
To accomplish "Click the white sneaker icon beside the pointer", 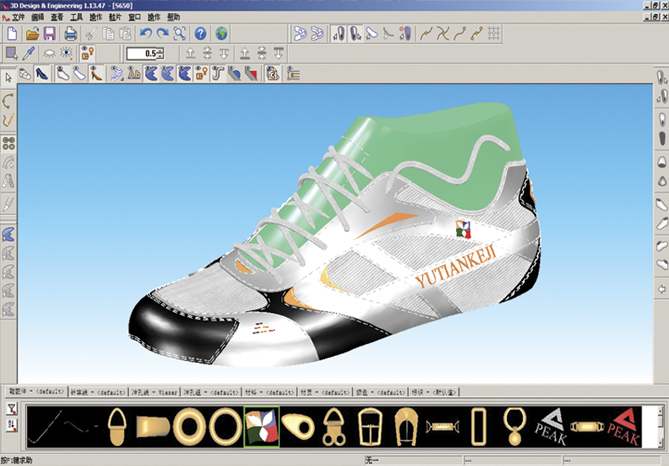I will [x=25, y=74].
